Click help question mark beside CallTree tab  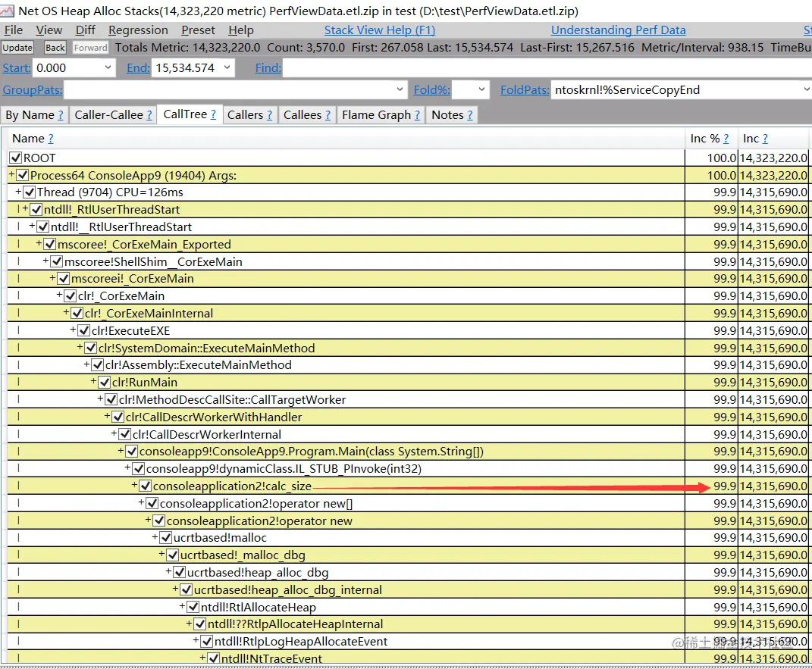pos(213,115)
